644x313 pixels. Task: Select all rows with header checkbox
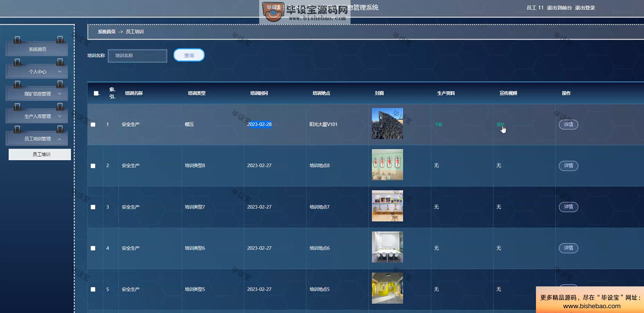(96, 93)
